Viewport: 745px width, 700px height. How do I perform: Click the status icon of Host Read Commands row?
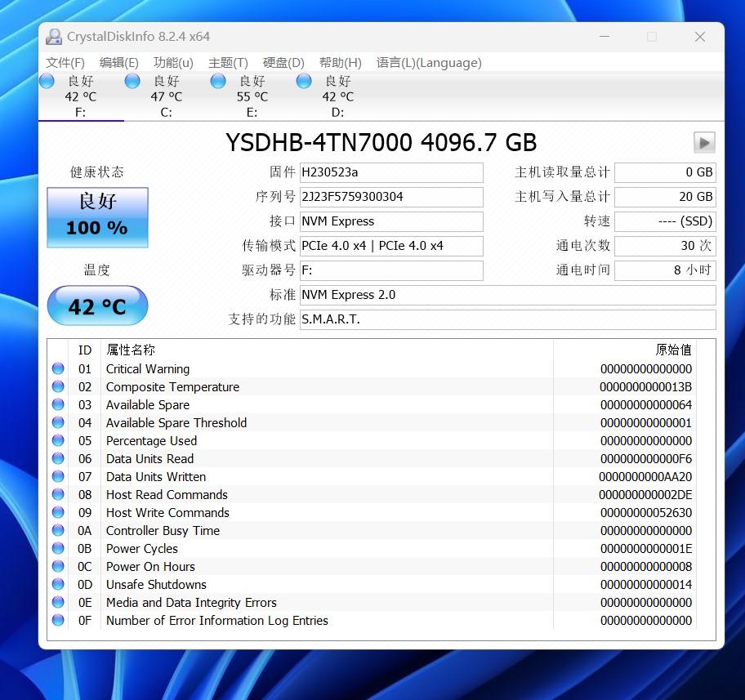(58, 494)
